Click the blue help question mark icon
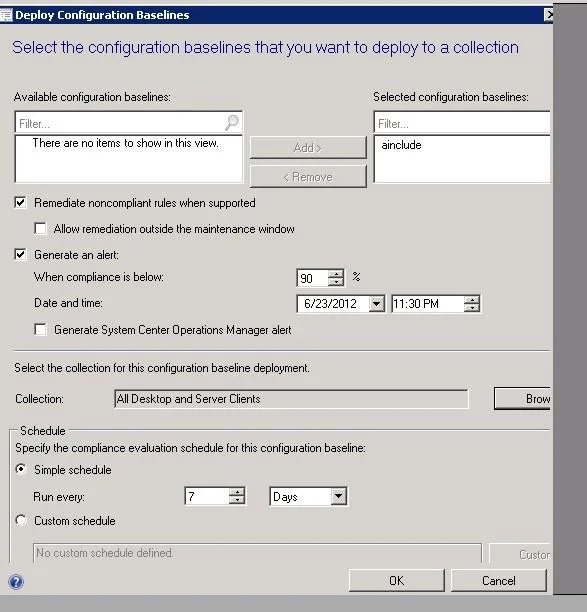 click(16, 582)
